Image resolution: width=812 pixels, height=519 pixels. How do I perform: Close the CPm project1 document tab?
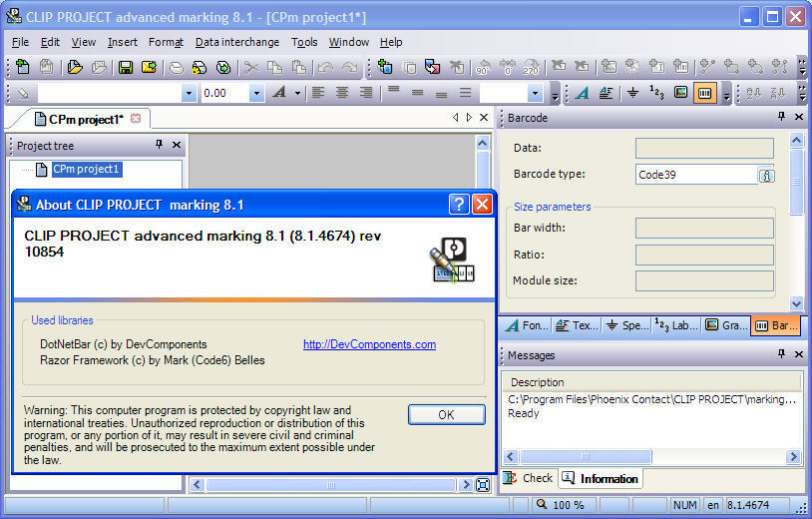[x=136, y=119]
